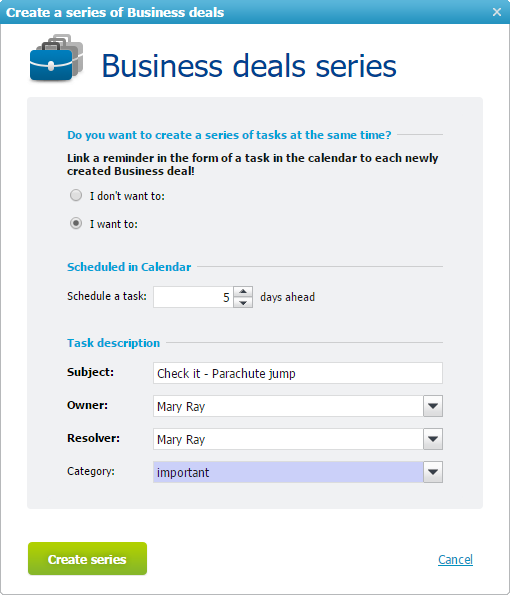This screenshot has height=595, width=510.
Task: Click the dialog title bar text
Action: tap(115, 12)
